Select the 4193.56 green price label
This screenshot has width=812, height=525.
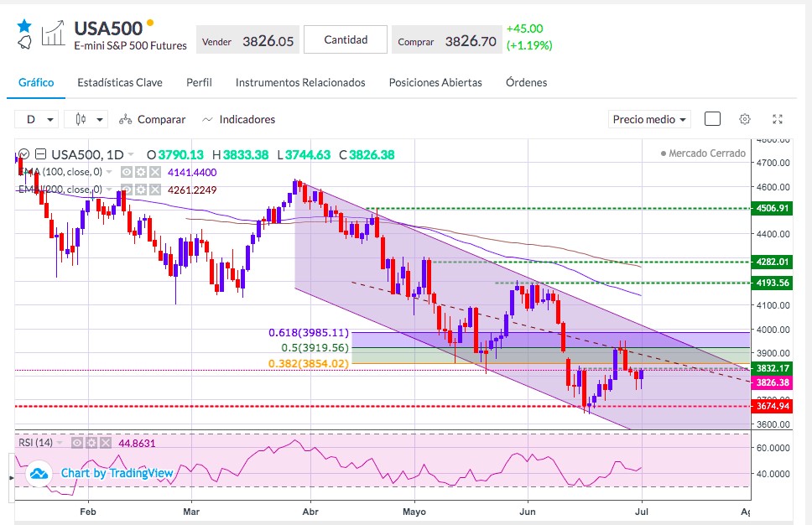click(772, 283)
